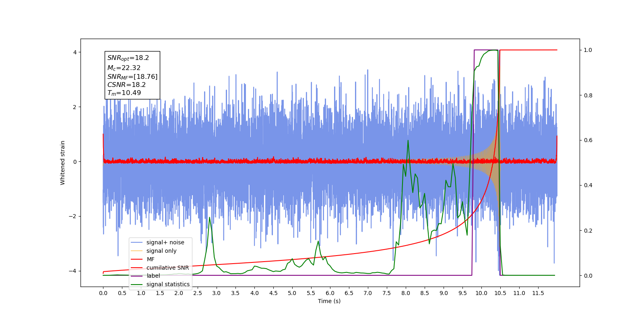The width and height of the screenshot is (644, 322).
Task: Click the right-axis 0.0 tick label
Action: coord(588,276)
